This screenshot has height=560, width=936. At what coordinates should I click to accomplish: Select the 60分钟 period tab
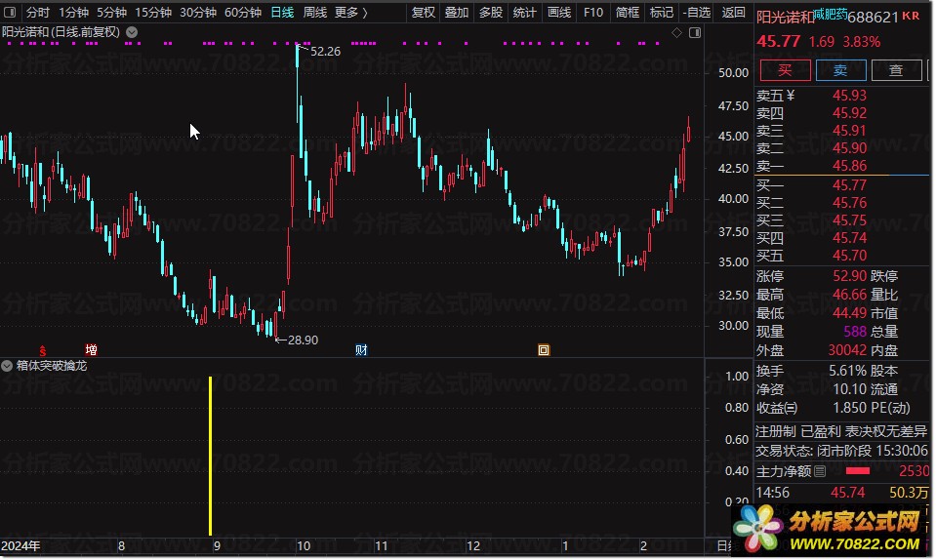click(242, 12)
